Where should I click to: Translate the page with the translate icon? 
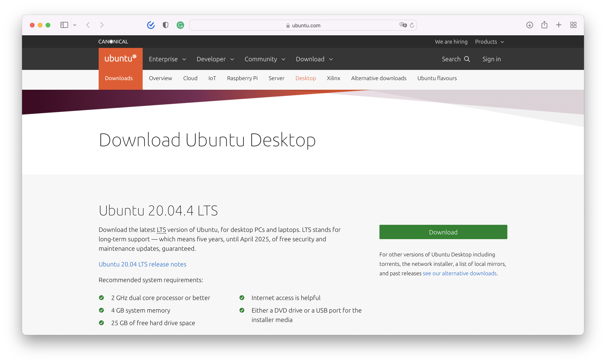point(403,25)
